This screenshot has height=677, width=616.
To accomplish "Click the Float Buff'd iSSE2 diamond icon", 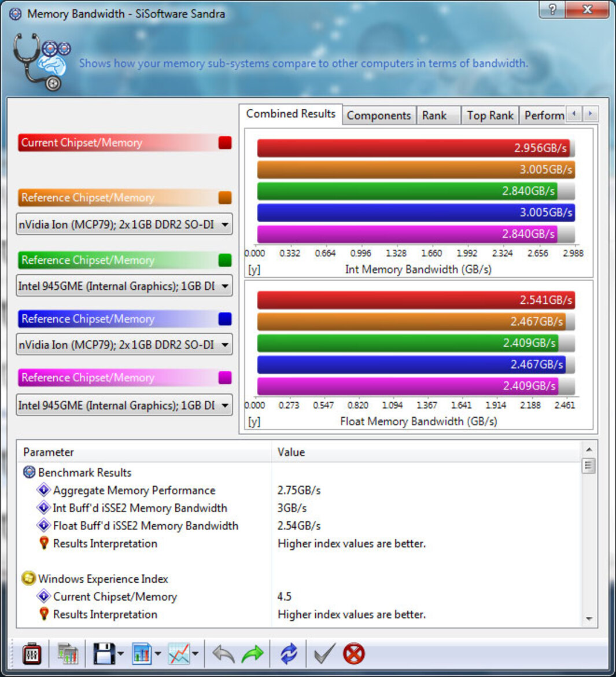I will point(43,525).
